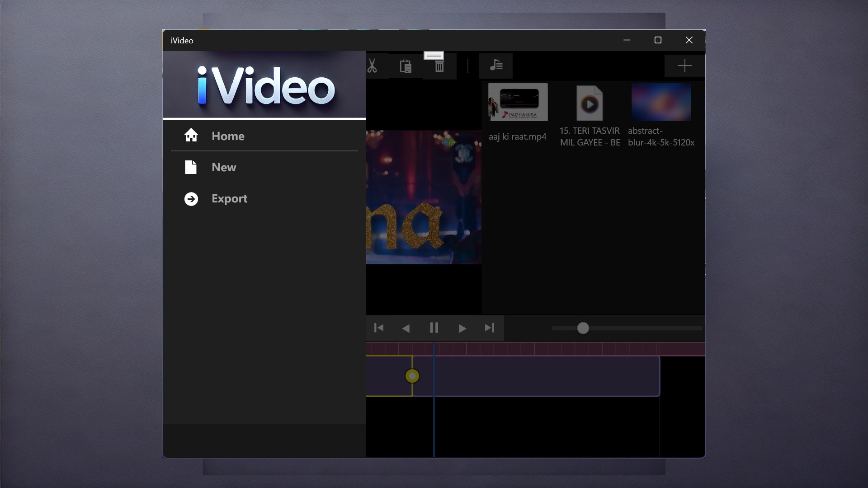Click the plus add media button

(x=684, y=66)
